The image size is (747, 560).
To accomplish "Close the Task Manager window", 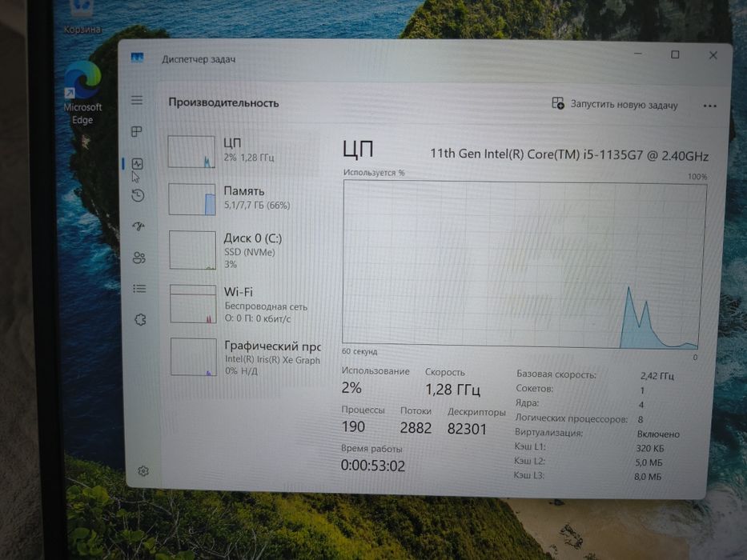I will pyautogui.click(x=713, y=56).
